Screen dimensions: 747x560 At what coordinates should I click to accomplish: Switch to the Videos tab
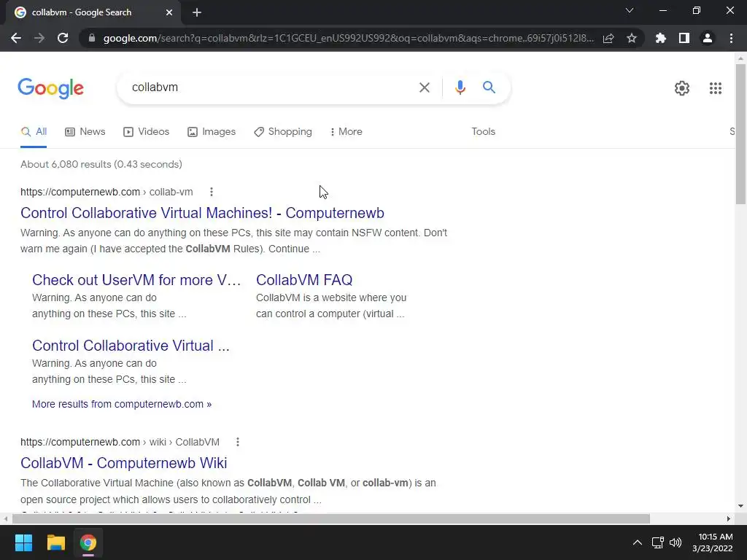(146, 132)
